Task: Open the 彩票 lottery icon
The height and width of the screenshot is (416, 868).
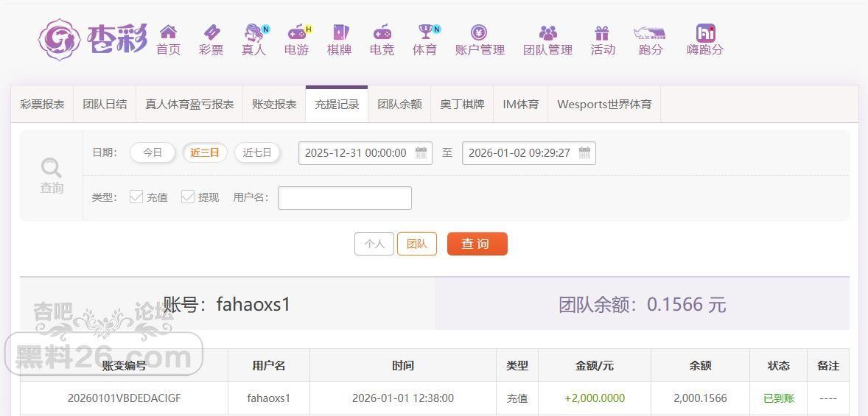Action: tap(211, 32)
